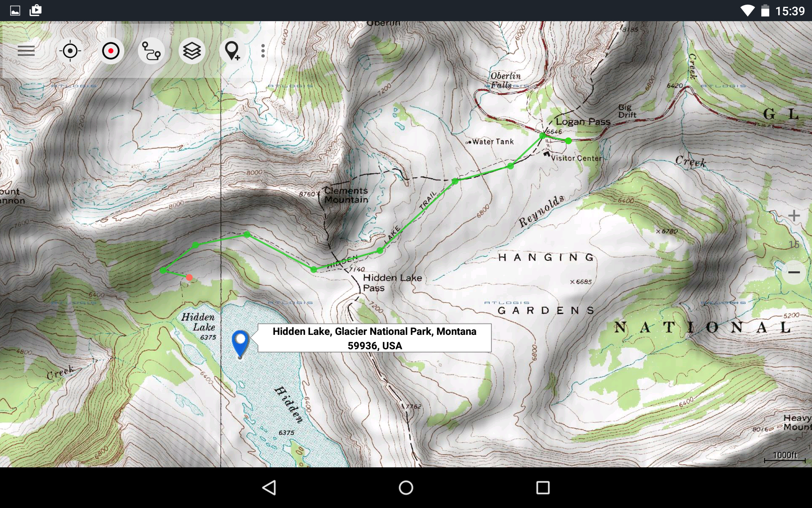
Task: Tap the Hidden Lake address label
Action: [374, 338]
